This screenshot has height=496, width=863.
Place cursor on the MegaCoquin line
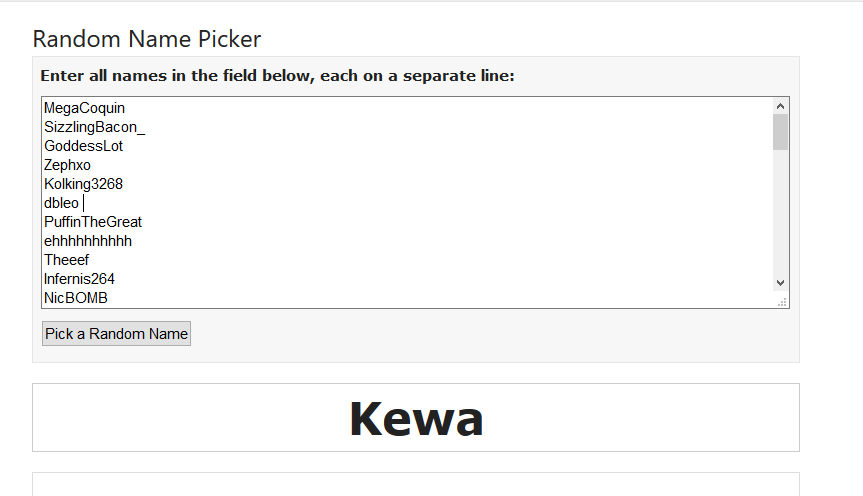[x=85, y=108]
